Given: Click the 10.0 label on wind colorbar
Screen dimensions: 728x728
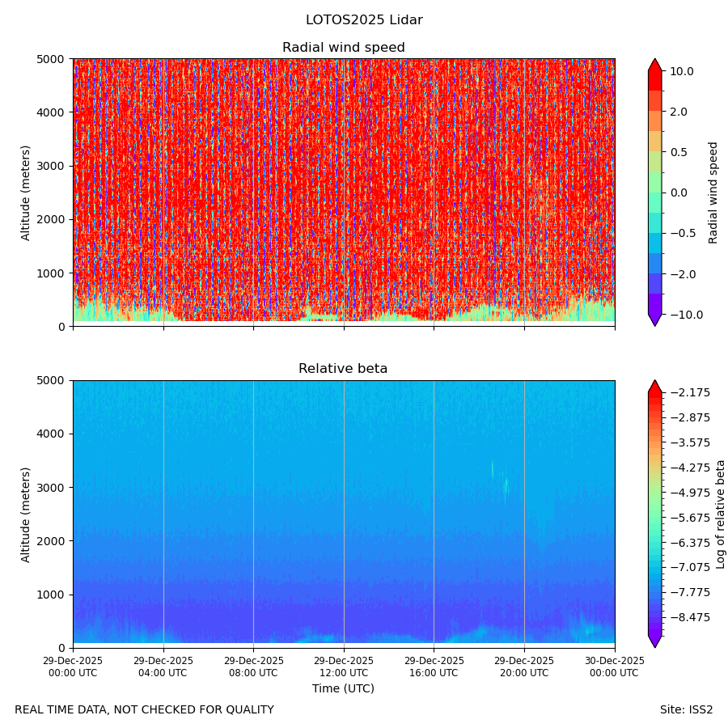Looking at the screenshot, I should point(682,71).
